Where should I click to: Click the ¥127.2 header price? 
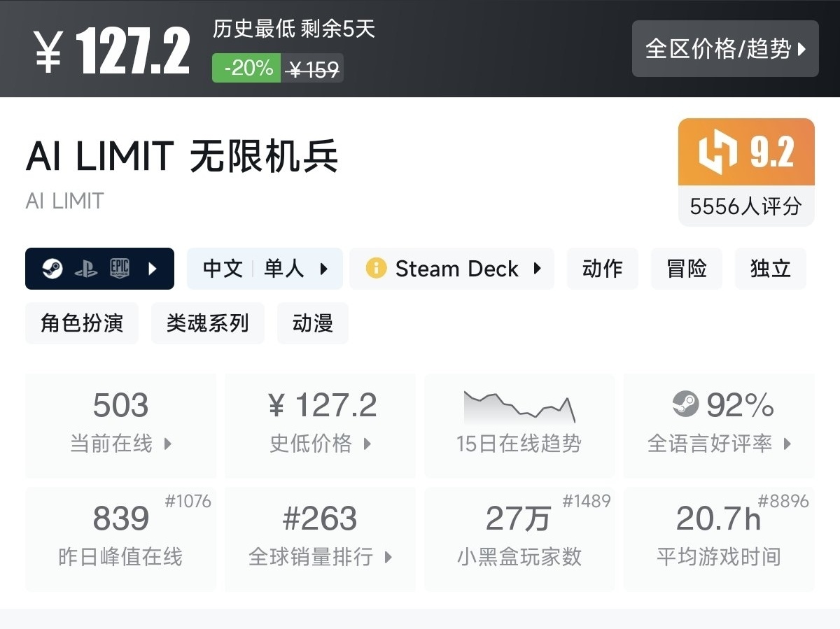tap(112, 51)
